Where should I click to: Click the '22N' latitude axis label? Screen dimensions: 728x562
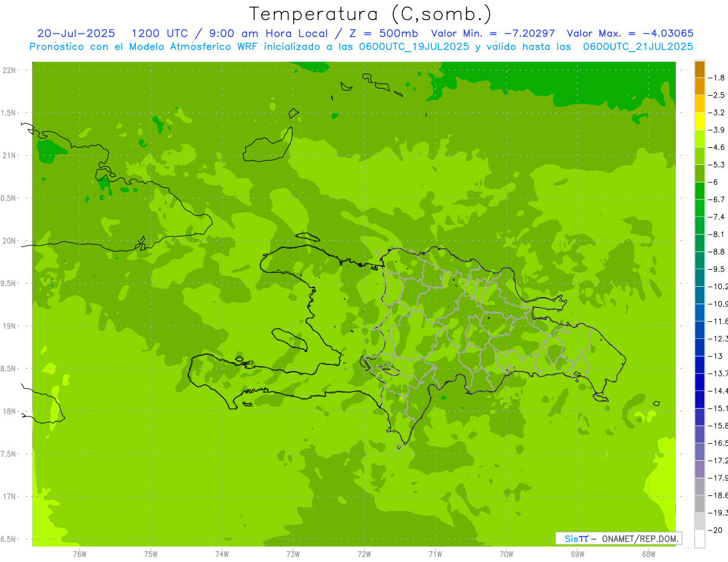pos(9,70)
